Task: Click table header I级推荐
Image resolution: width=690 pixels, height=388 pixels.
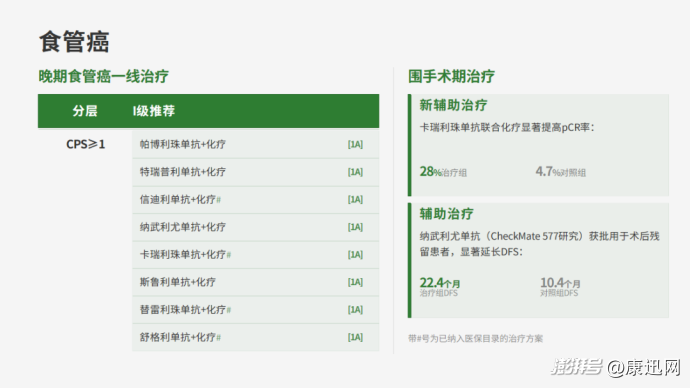Action: tap(154, 111)
